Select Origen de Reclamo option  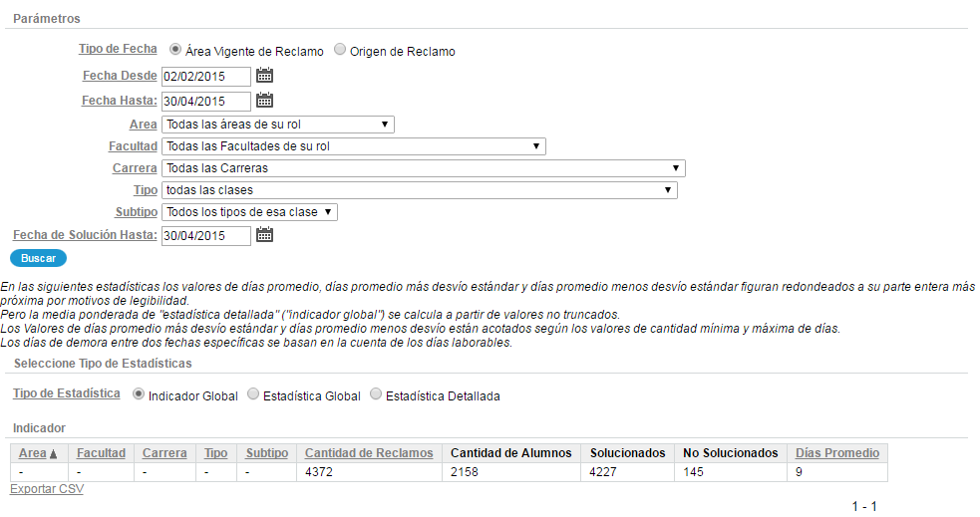[x=339, y=50]
